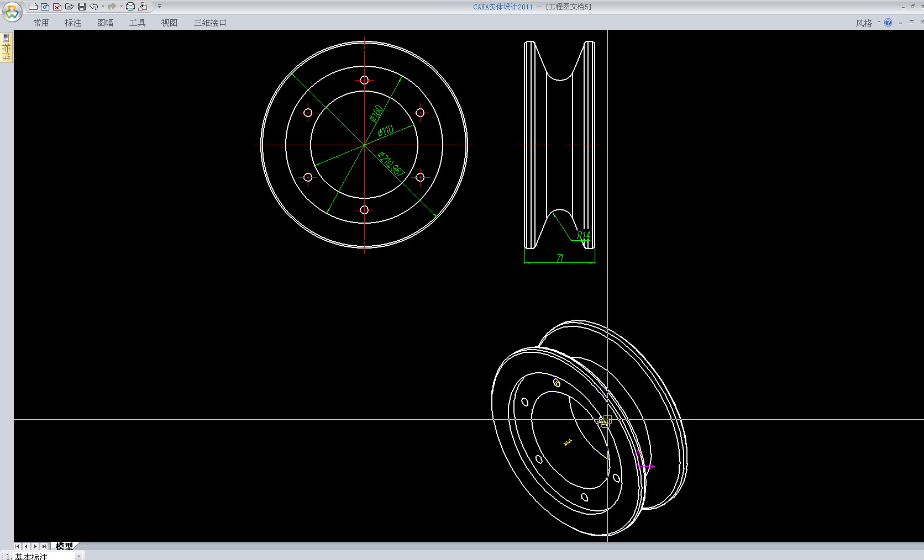Select the 图幅 ribbon tab

tap(105, 23)
